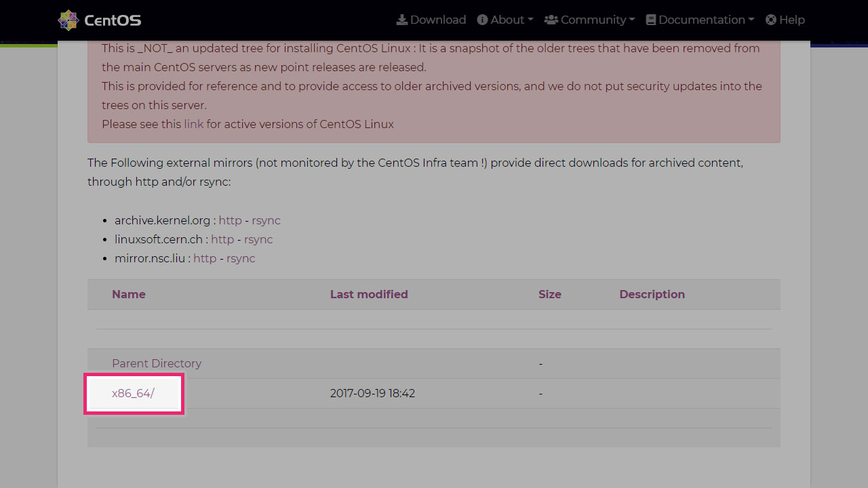Click the Download arrow icon in navbar
This screenshot has height=488, width=868.
point(402,20)
